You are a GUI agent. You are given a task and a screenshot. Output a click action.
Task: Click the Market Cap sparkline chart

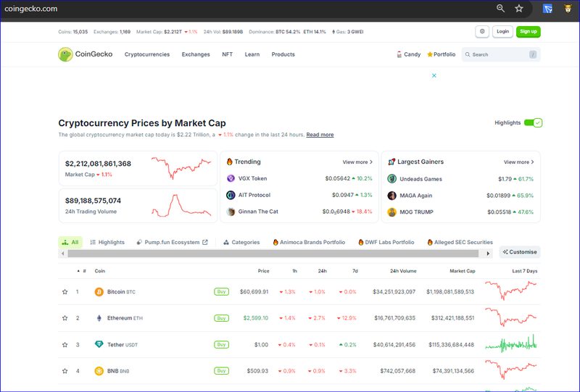tap(181, 168)
